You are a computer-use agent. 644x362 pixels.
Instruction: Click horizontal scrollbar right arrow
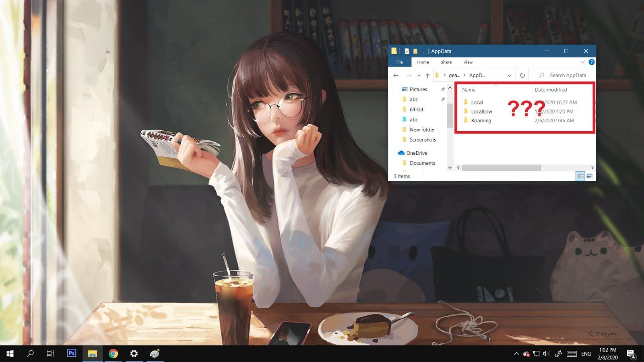[x=592, y=168]
